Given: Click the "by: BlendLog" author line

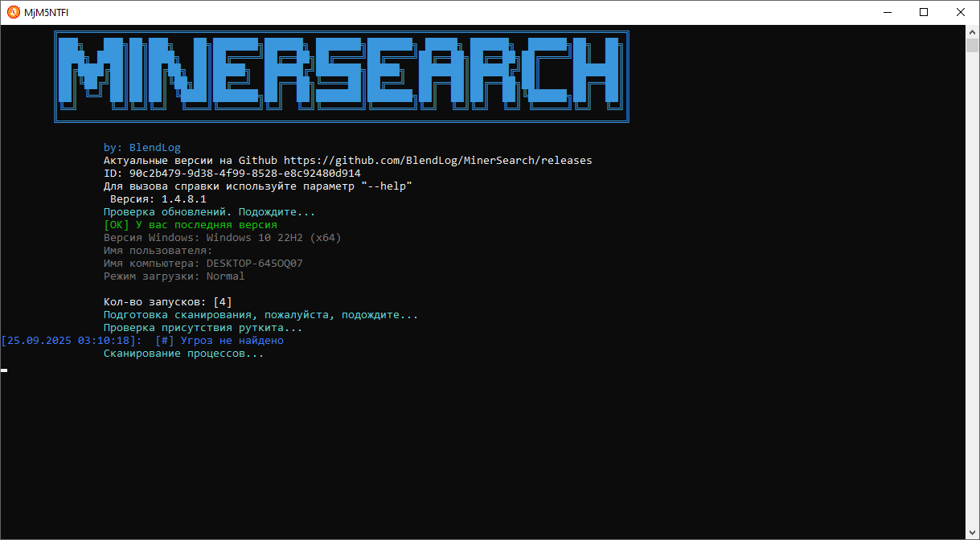Looking at the screenshot, I should [142, 148].
